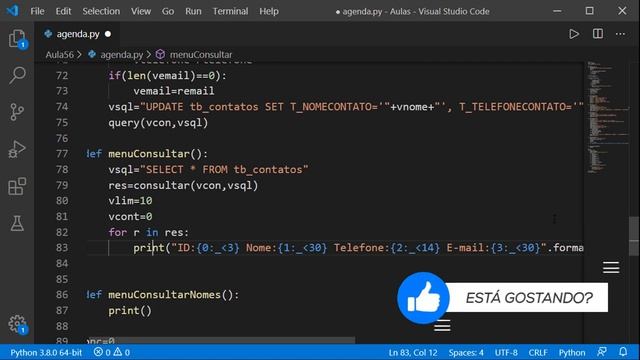Click 'vemail=remail' code line
The height and width of the screenshot is (360, 640).
(x=174, y=91)
